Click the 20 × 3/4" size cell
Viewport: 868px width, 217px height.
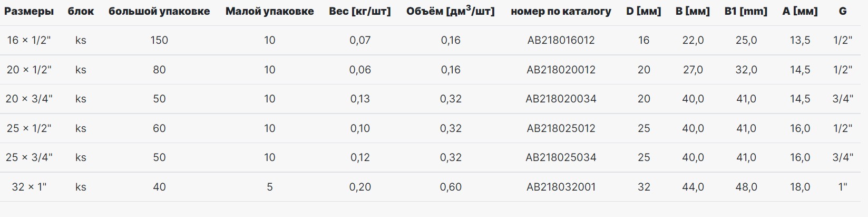click(29, 99)
